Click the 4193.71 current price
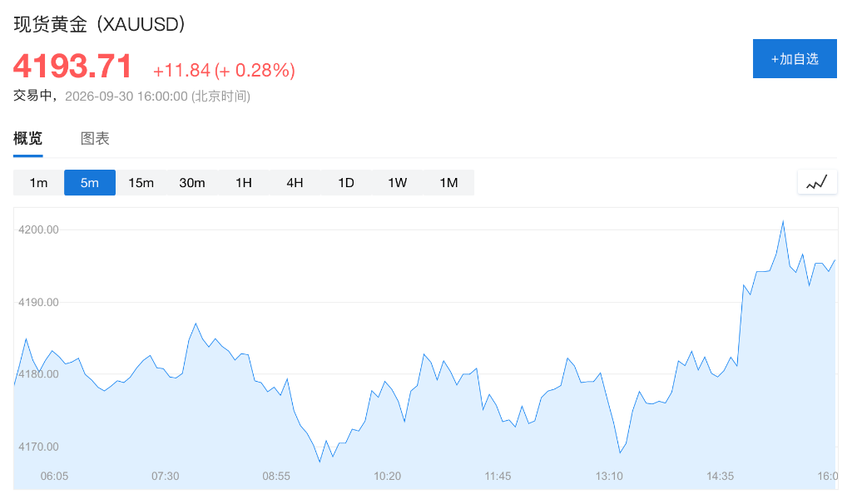This screenshot has width=852, height=504. pyautogui.click(x=72, y=67)
